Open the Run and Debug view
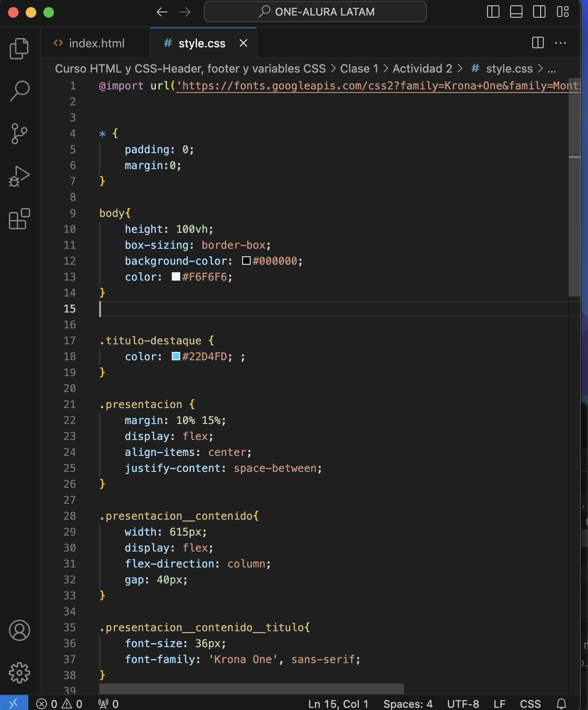This screenshot has height=710, width=588. click(x=19, y=176)
